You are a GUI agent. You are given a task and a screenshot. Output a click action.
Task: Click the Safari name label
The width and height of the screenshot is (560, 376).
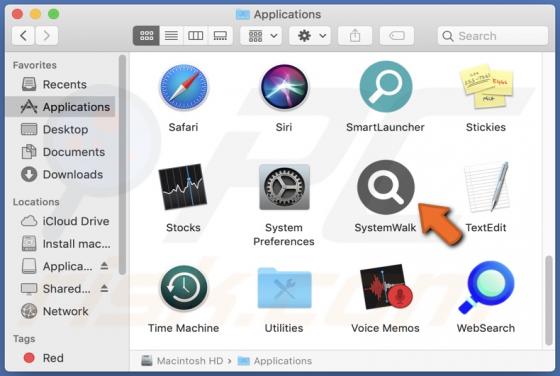(x=183, y=127)
